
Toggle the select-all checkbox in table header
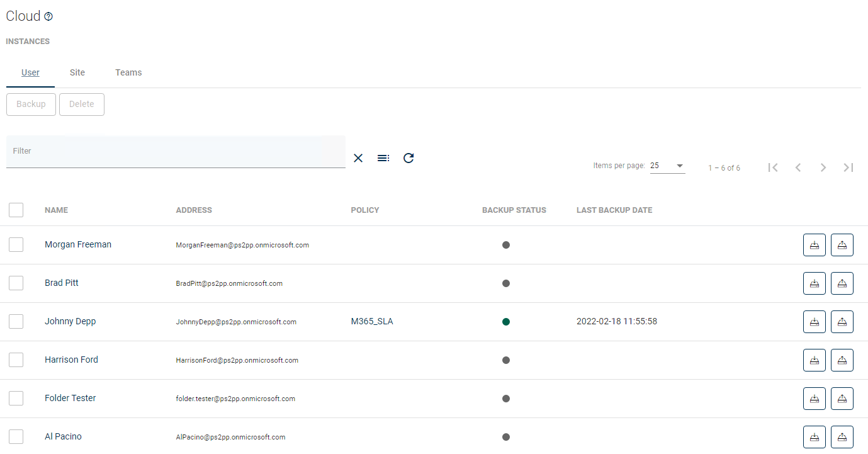tap(16, 210)
